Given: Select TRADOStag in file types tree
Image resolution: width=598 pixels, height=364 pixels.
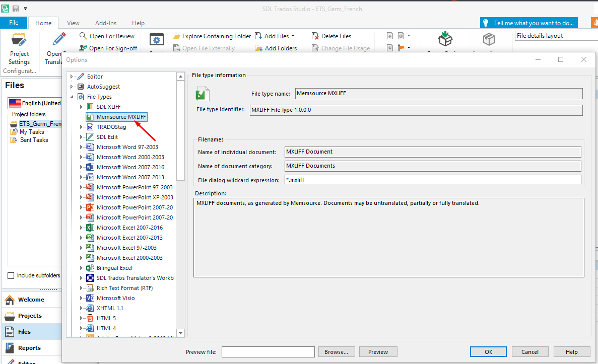Looking at the screenshot, I should tap(111, 127).
